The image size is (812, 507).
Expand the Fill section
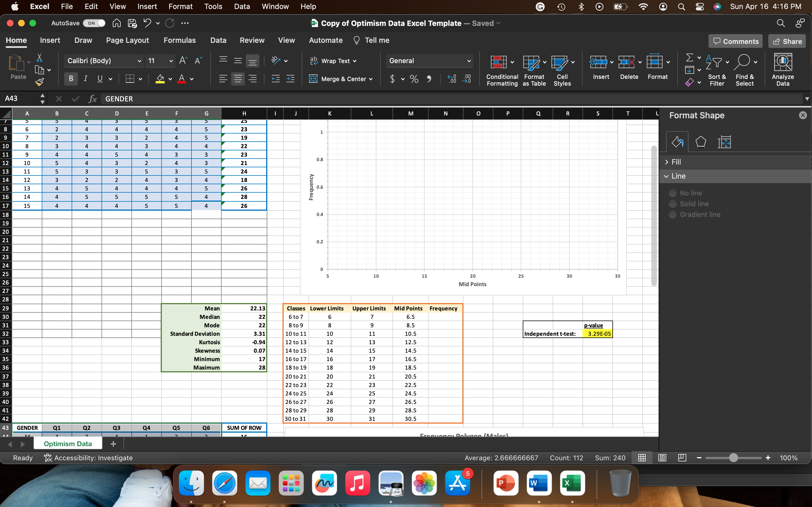click(676, 162)
